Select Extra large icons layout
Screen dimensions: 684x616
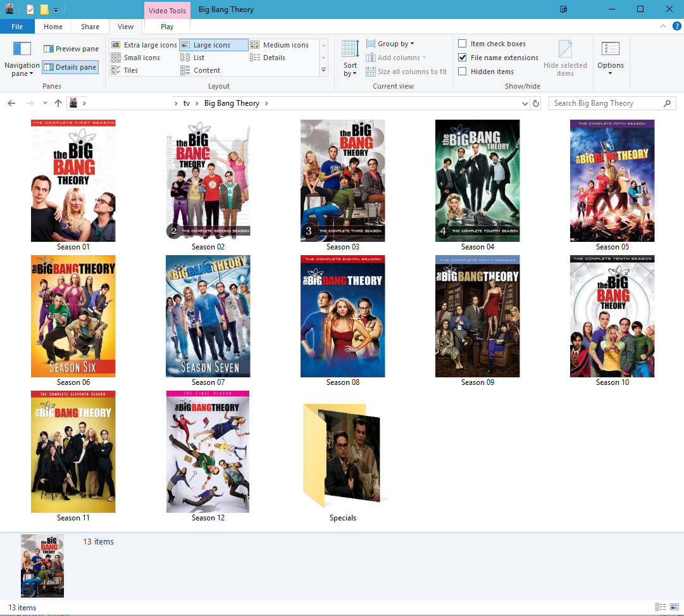click(144, 45)
